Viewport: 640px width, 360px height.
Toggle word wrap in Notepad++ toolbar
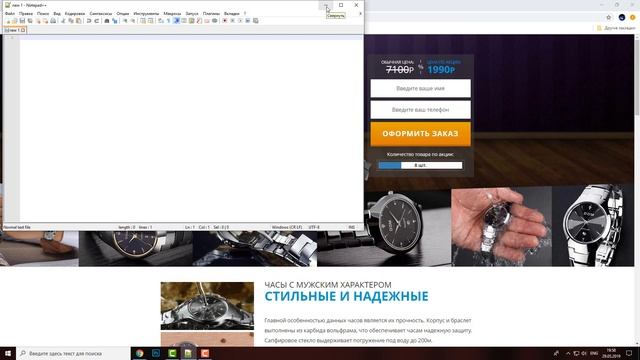pyautogui.click(x=160, y=21)
